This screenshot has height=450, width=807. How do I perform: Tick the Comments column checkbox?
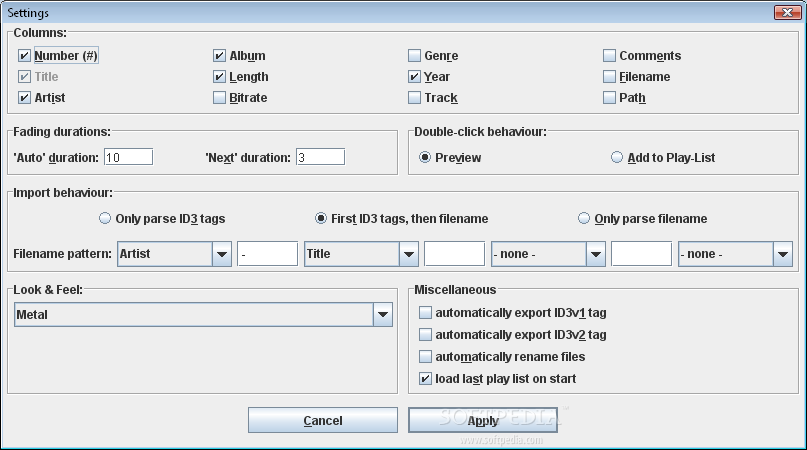(609, 56)
